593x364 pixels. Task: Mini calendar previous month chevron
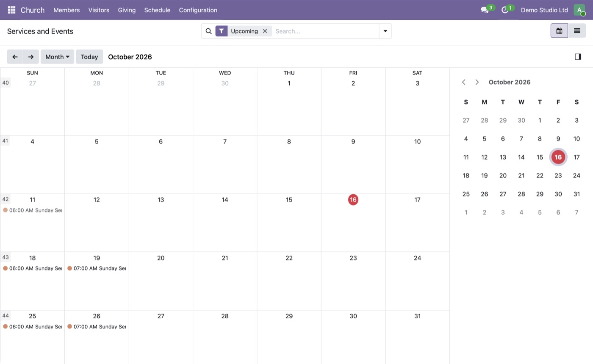point(464,82)
